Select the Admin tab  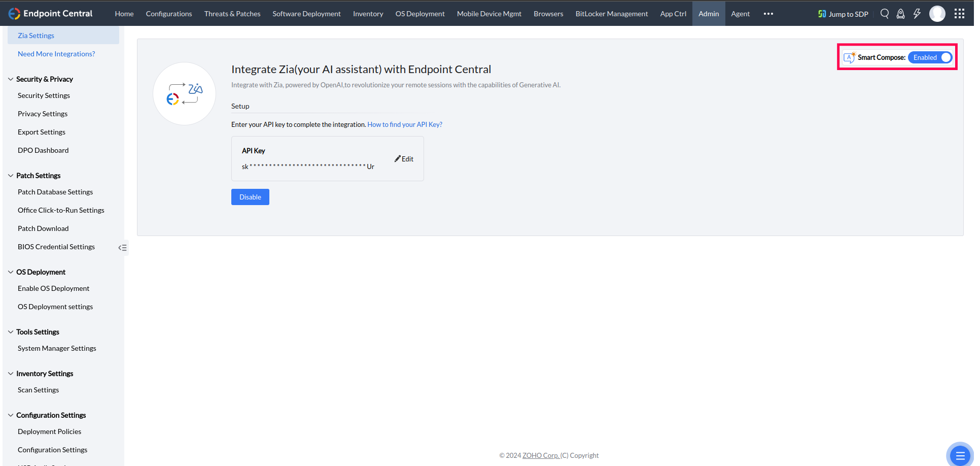(709, 14)
